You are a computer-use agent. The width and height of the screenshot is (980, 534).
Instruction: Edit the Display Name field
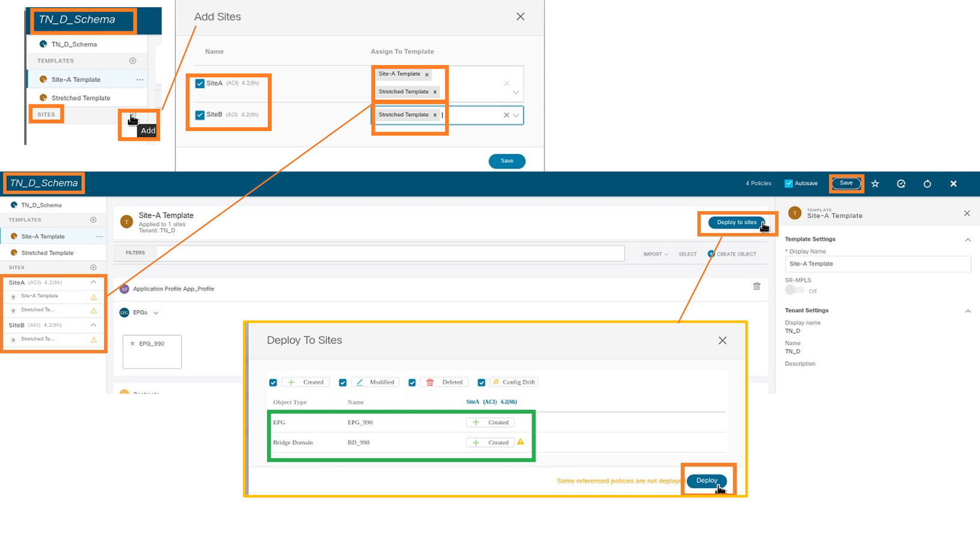point(878,264)
